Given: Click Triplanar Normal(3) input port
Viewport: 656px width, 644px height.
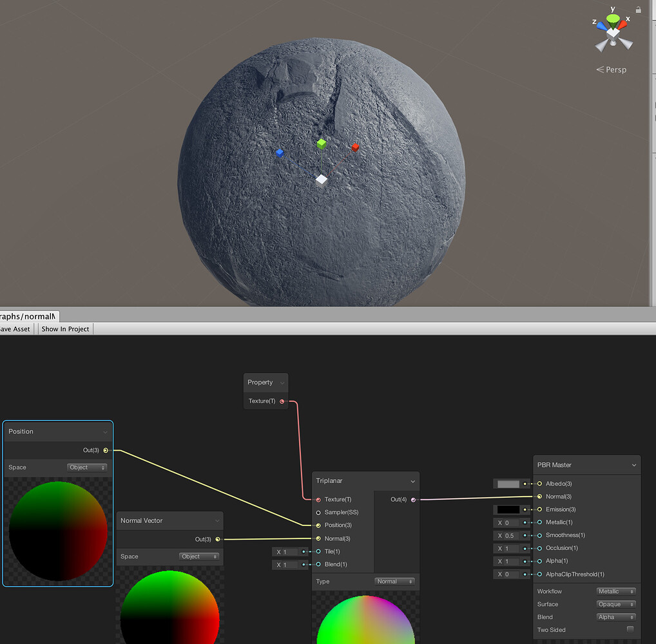Looking at the screenshot, I should click(318, 538).
